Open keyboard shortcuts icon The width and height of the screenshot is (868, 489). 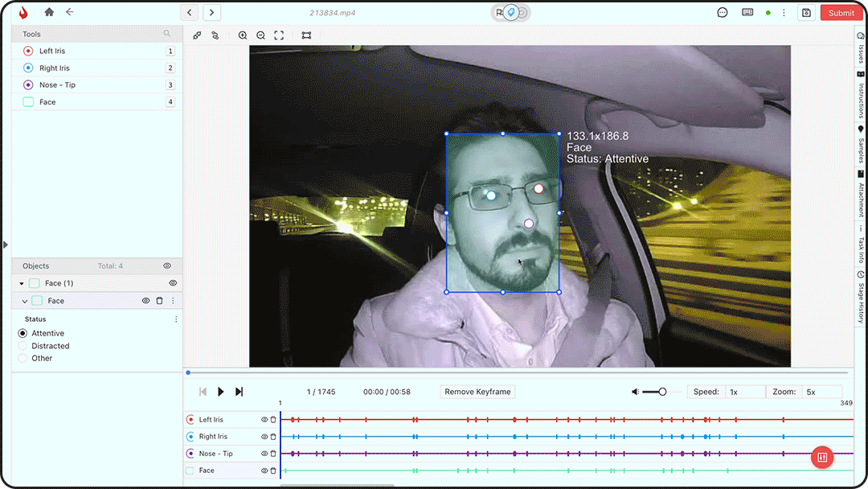click(747, 13)
